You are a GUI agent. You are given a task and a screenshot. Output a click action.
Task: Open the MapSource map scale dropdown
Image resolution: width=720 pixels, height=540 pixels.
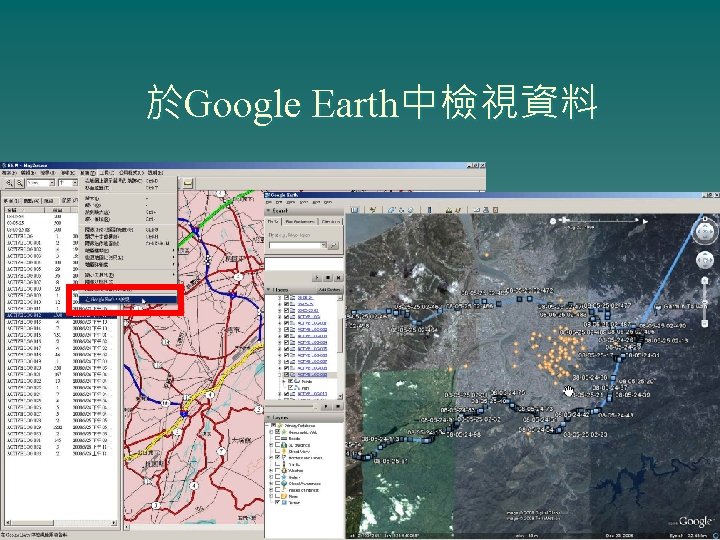tap(52, 183)
